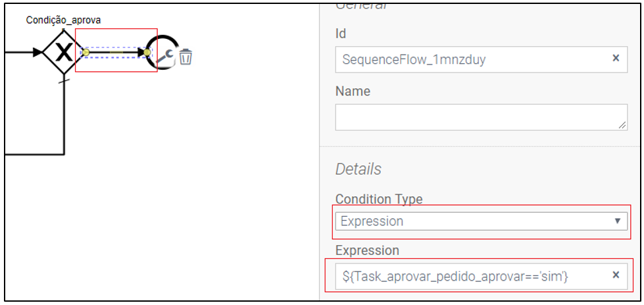The height and width of the screenshot is (305, 644).
Task: Click the sequence flow's start waypoint handle
Action: pyautogui.click(x=86, y=52)
